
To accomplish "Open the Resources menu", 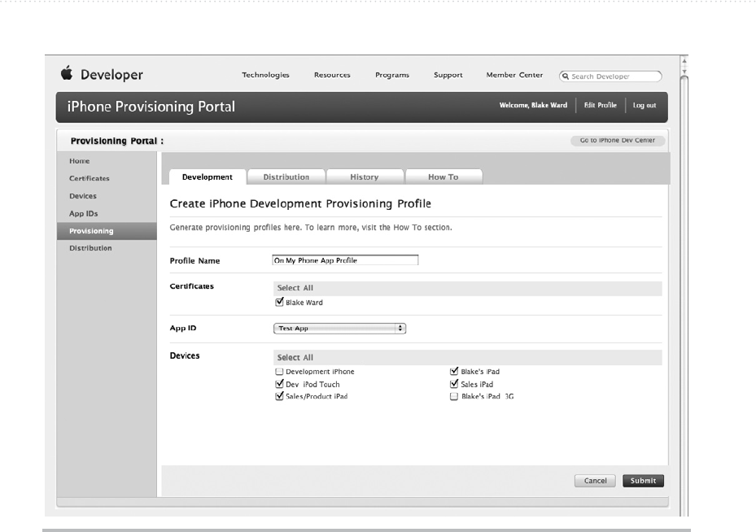I will (x=332, y=75).
